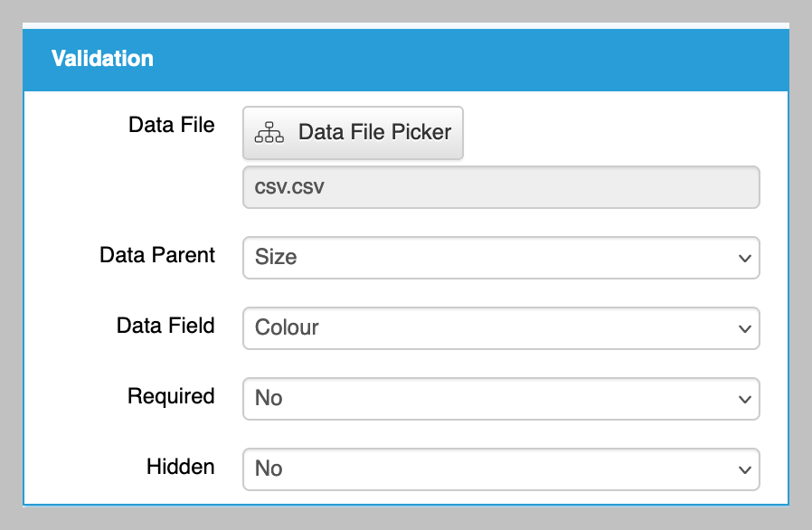Screen dimensions: 812x530
Task: Click the chevron on the Hidden selector
Action: [x=744, y=468]
